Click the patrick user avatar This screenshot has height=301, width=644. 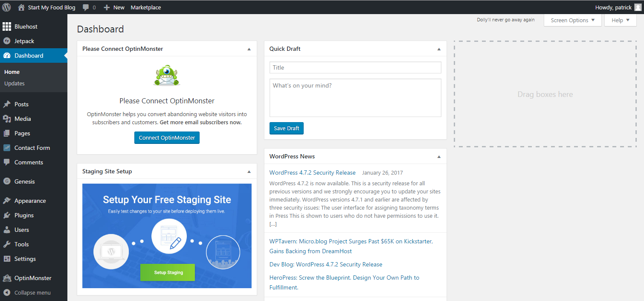point(638,7)
